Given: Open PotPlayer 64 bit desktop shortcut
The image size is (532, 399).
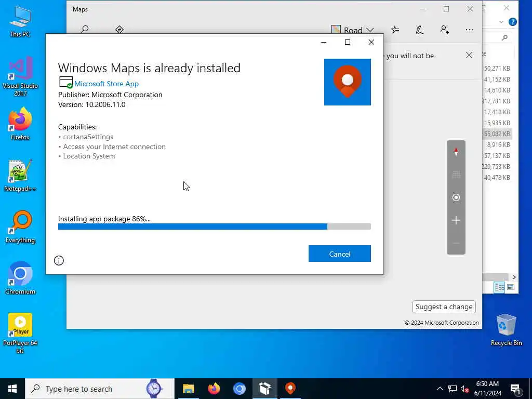Looking at the screenshot, I should 20,333.
